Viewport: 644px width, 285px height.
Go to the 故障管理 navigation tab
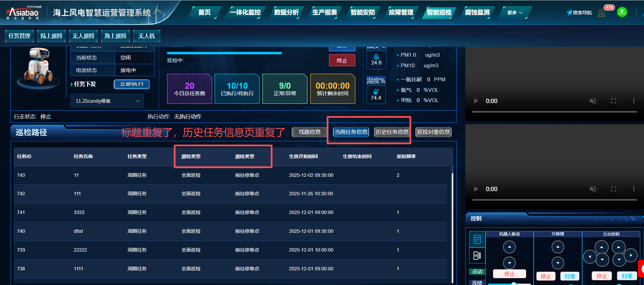[x=401, y=13]
